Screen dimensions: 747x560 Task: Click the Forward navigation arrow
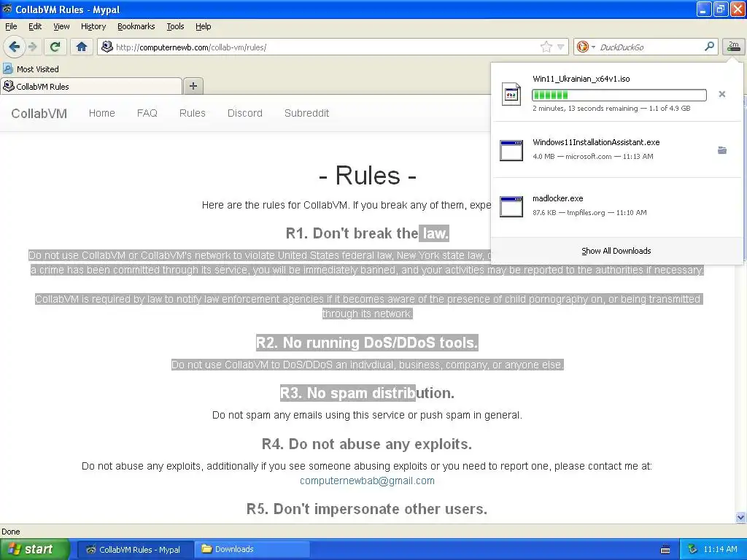point(32,47)
